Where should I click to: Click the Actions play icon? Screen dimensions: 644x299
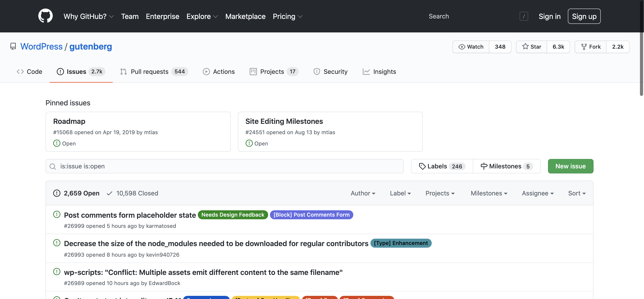[206, 71]
